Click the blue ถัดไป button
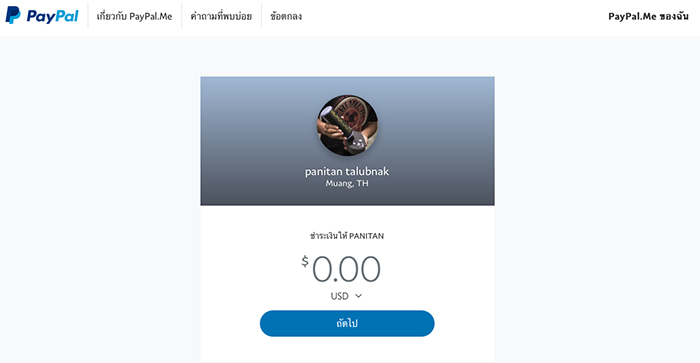 (347, 323)
